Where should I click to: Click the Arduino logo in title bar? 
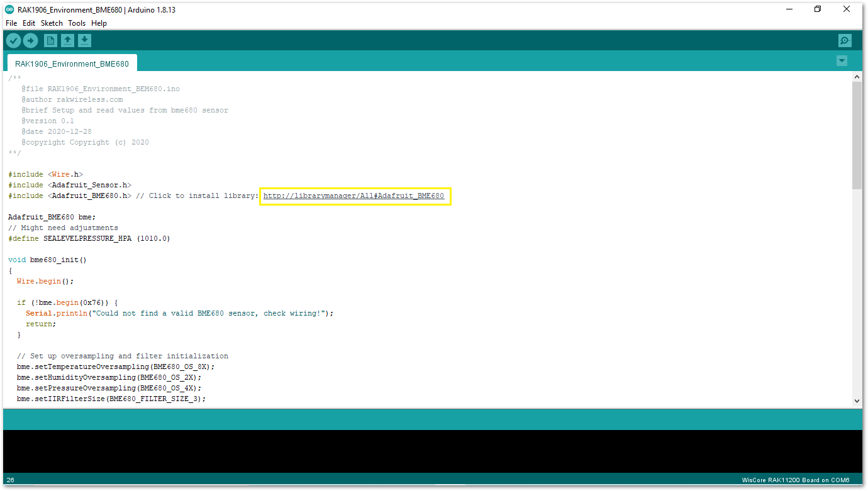tap(9, 9)
